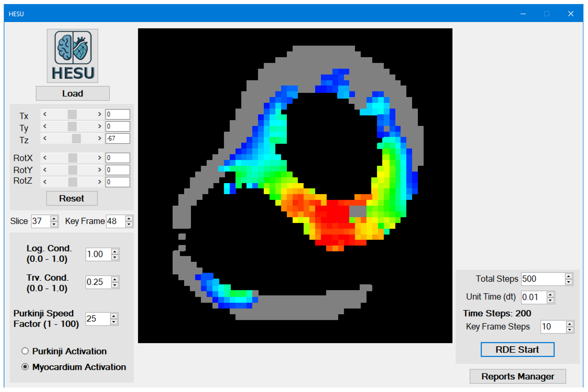Click the Tz slider thumb
This screenshot has height=392, width=588.
(76, 138)
